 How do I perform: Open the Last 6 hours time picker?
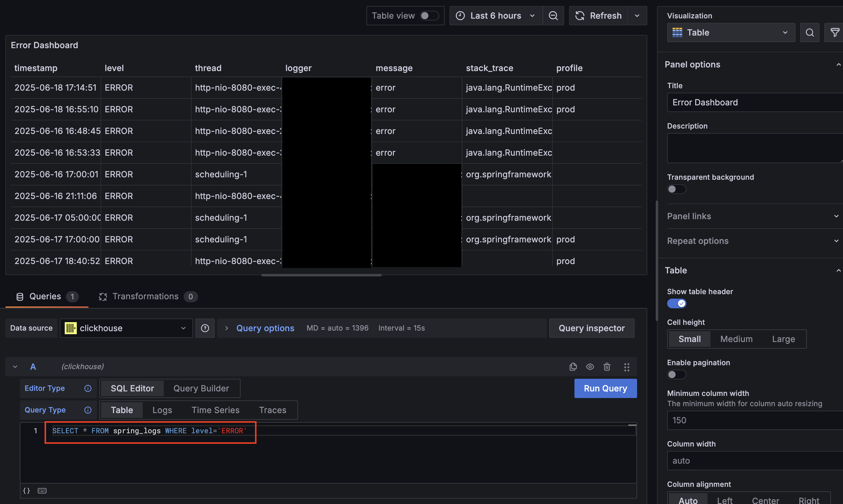[x=496, y=16]
